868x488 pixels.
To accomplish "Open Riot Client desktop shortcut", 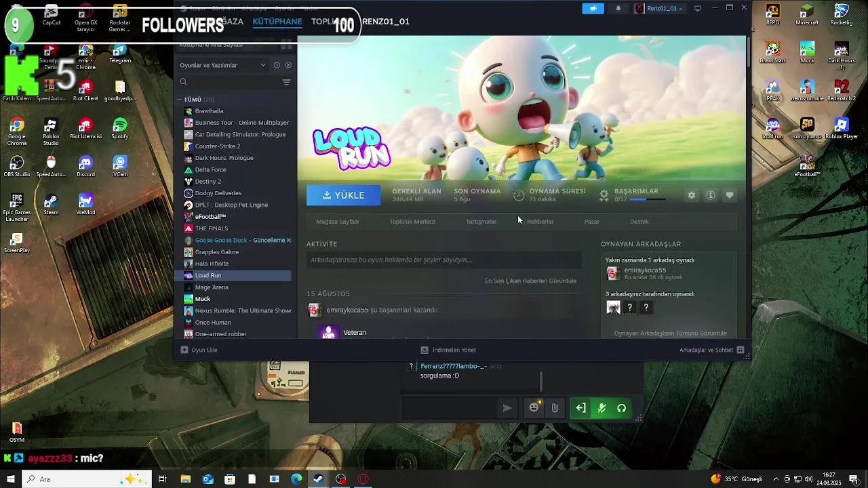I will (x=85, y=90).
